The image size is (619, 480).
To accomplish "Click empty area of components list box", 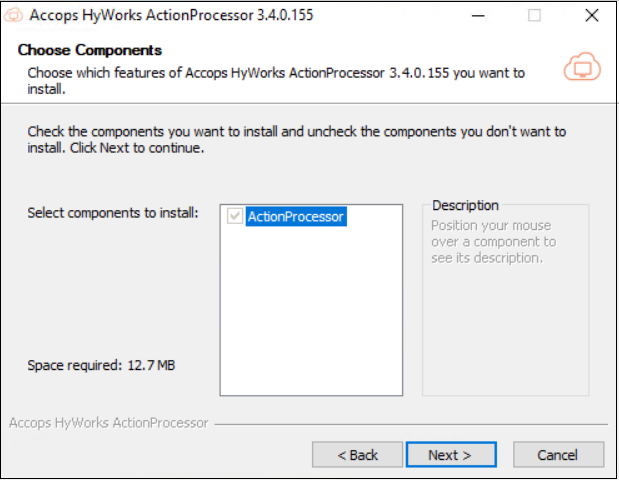I will (x=310, y=320).
